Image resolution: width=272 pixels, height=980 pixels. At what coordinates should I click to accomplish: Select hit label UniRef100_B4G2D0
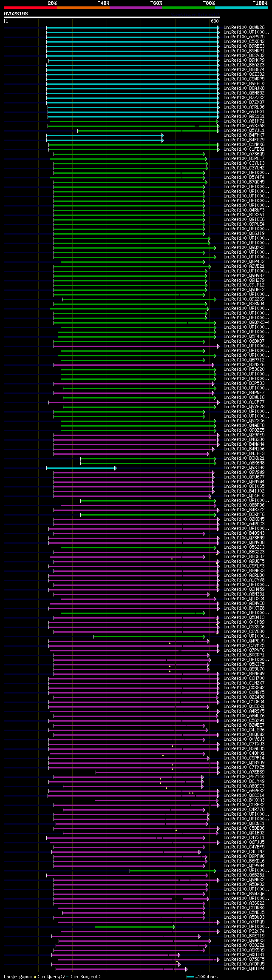[x=244, y=440]
